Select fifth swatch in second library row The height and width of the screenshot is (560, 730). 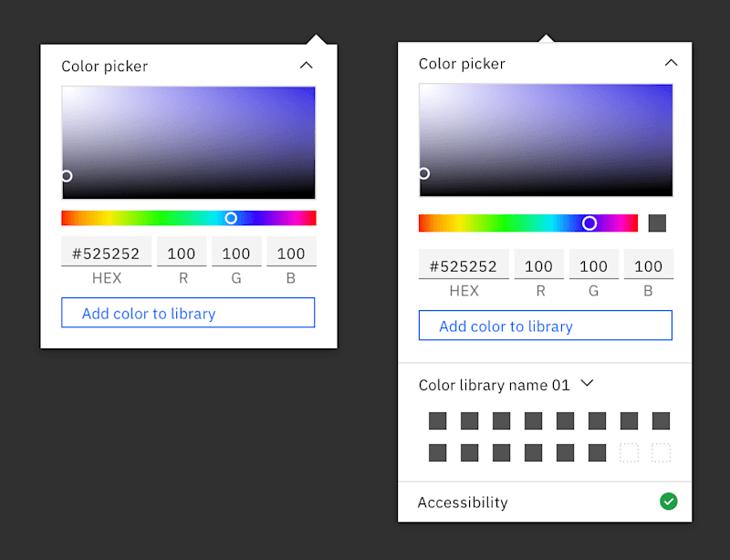pos(565,452)
